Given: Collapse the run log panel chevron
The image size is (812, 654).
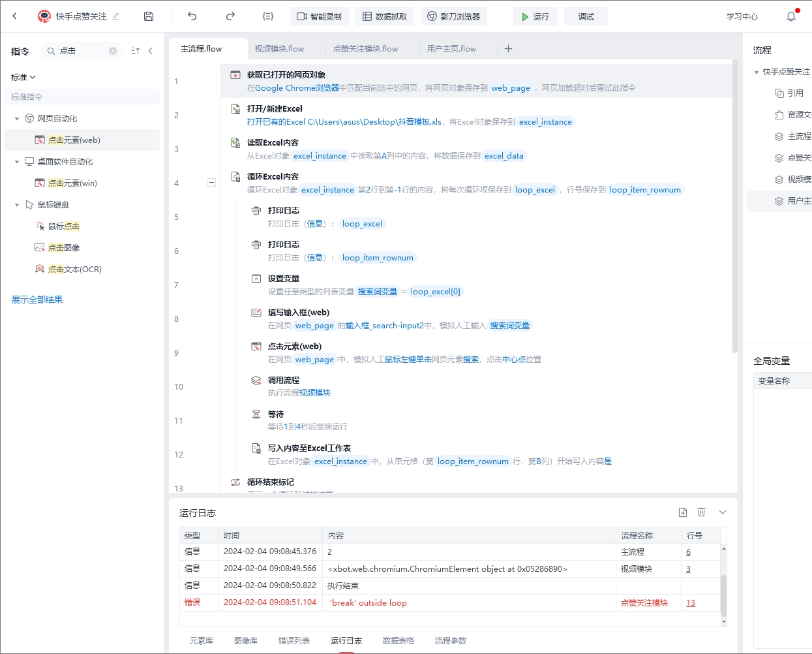Looking at the screenshot, I should pos(723,512).
